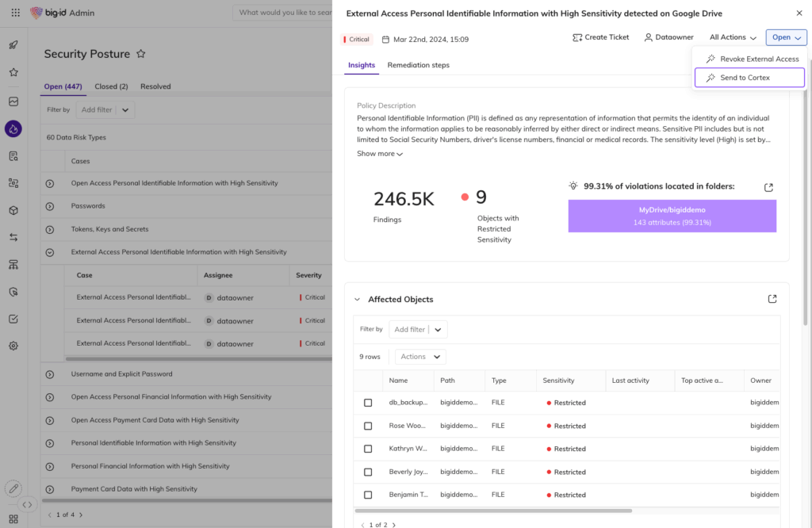Click the rocket icon in left sidebar

pyautogui.click(x=13, y=45)
